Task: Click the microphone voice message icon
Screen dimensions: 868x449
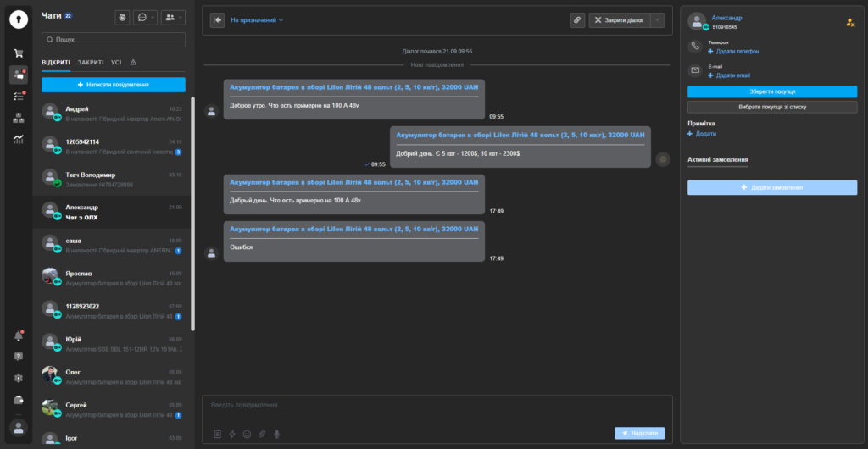Action: pos(276,434)
